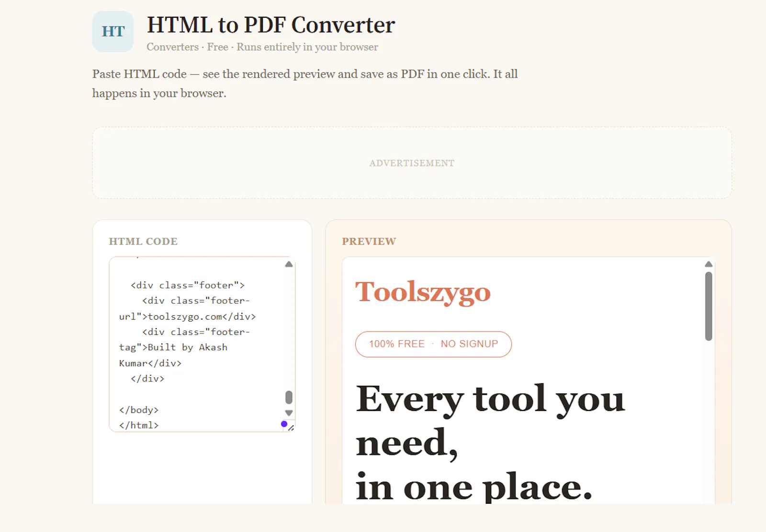Image resolution: width=766 pixels, height=532 pixels.
Task: Open the Converters breadcrumb link
Action: pyautogui.click(x=172, y=47)
